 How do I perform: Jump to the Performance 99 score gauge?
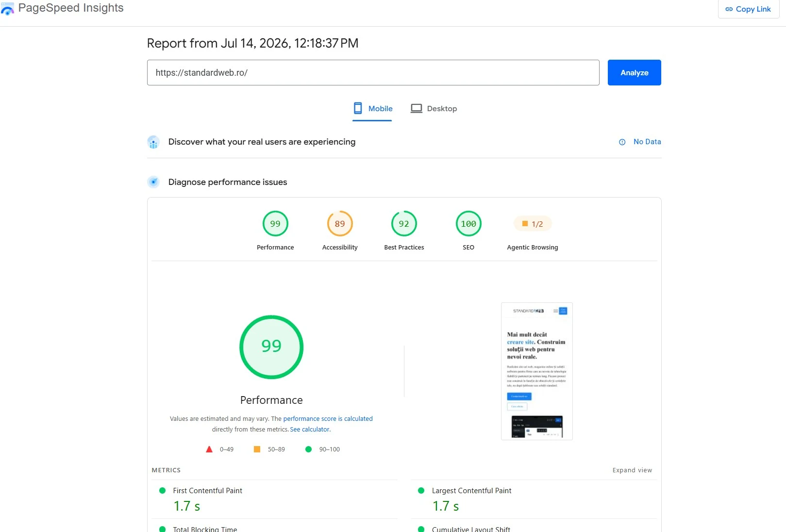(x=275, y=224)
